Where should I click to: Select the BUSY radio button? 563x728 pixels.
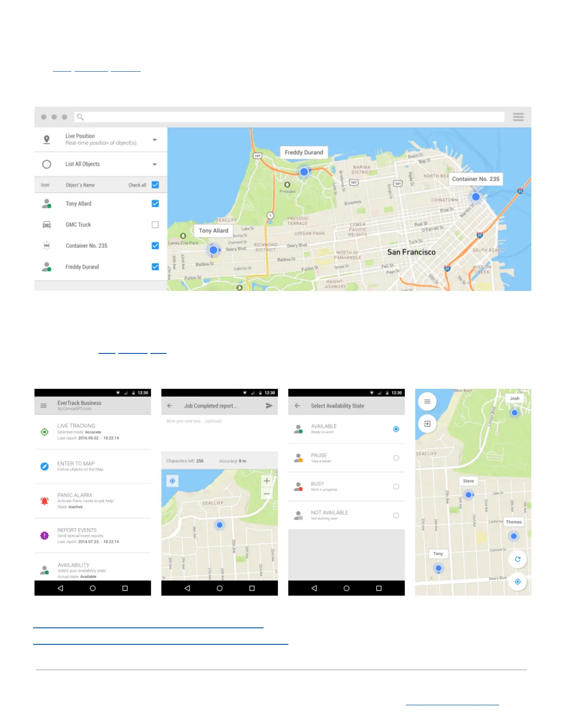coord(396,487)
